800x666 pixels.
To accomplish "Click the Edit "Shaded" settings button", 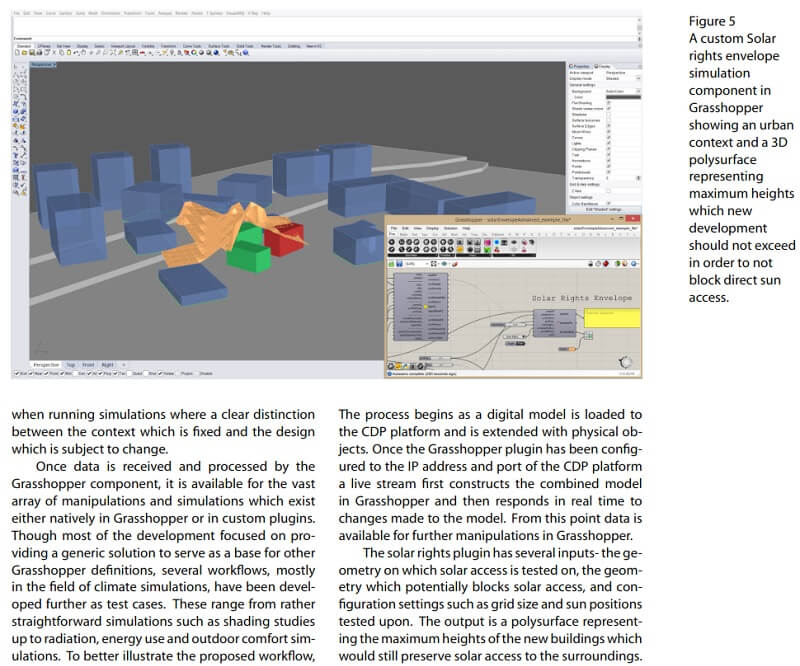I will 602,209.
